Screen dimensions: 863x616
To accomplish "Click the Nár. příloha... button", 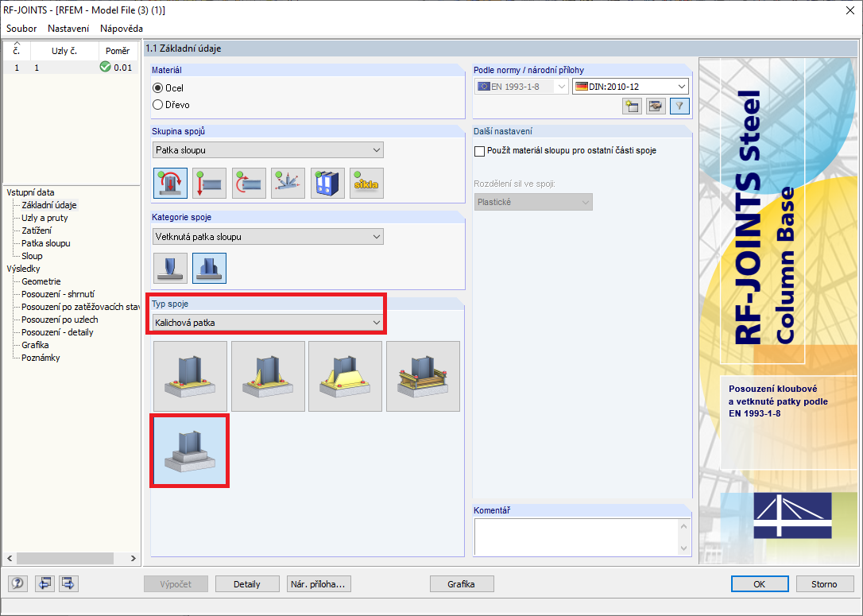I will tap(319, 584).
